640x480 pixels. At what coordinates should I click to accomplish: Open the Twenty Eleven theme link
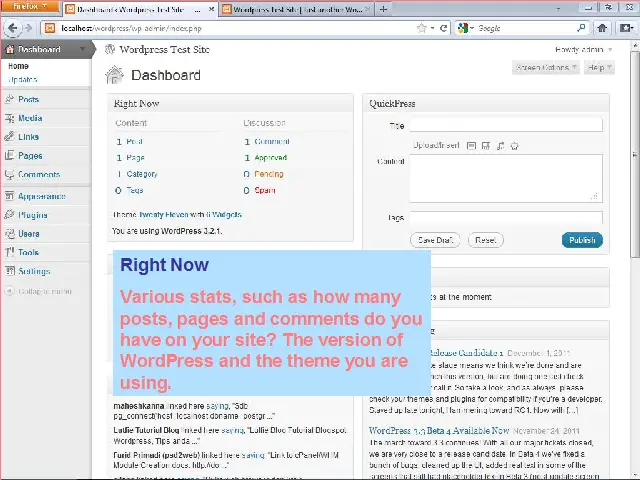click(164, 214)
